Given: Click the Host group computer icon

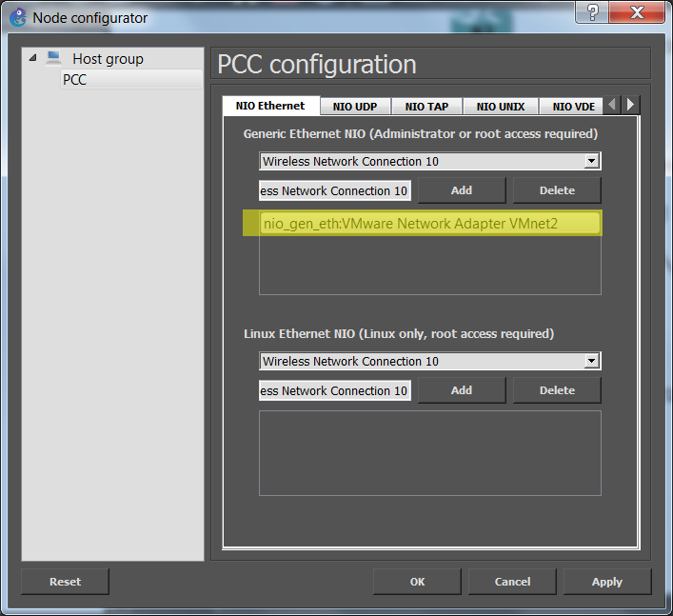Looking at the screenshot, I should click(x=54, y=58).
